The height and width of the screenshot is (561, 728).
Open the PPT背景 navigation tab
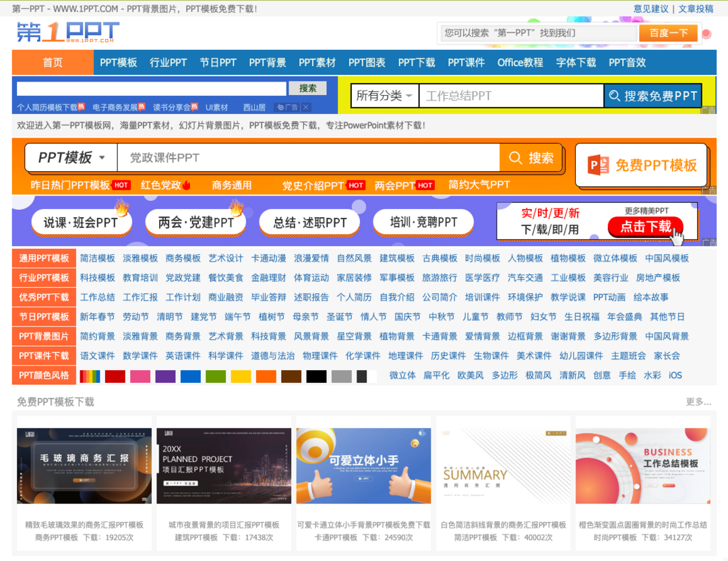point(268,62)
